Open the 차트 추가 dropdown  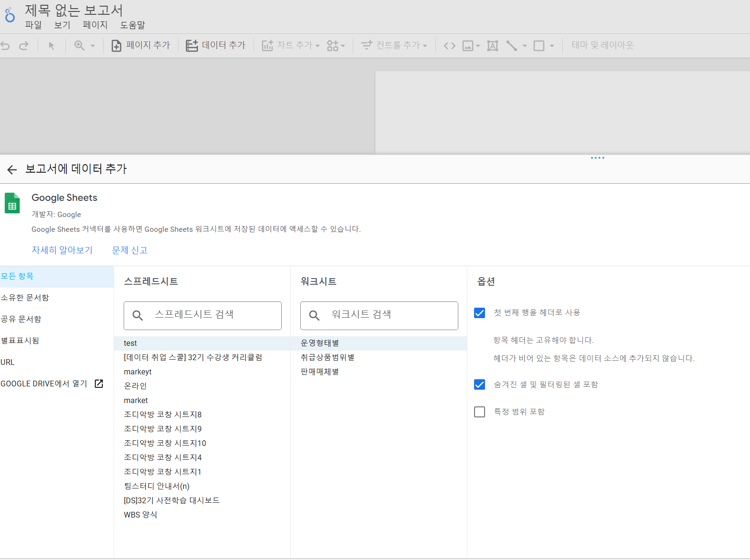291,45
